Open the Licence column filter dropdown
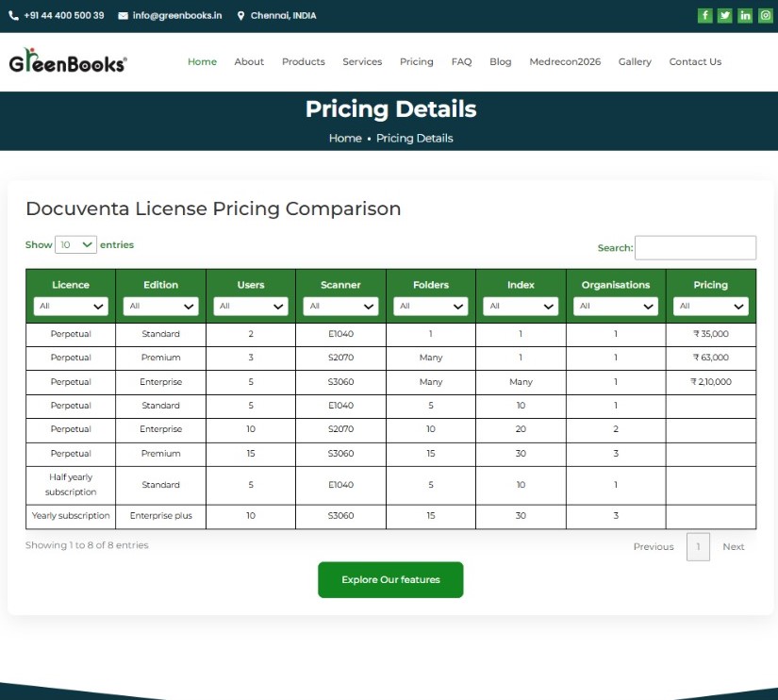The width and height of the screenshot is (778, 700). tap(71, 307)
